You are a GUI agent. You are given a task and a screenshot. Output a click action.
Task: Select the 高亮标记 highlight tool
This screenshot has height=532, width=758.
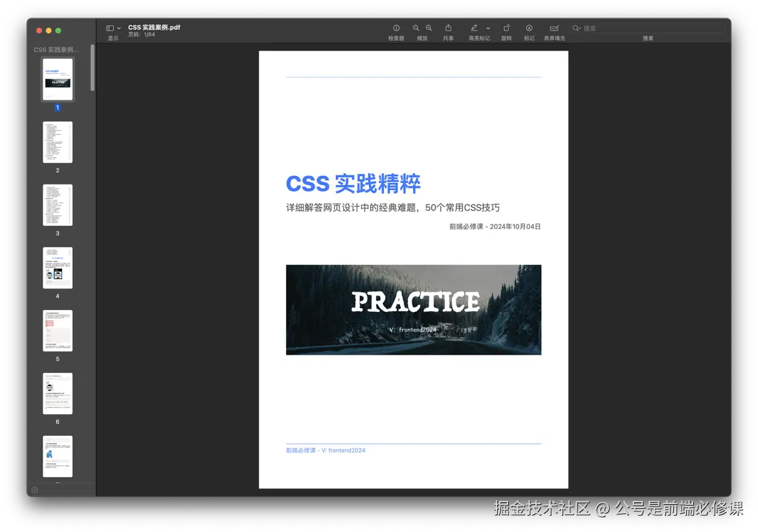pyautogui.click(x=474, y=28)
